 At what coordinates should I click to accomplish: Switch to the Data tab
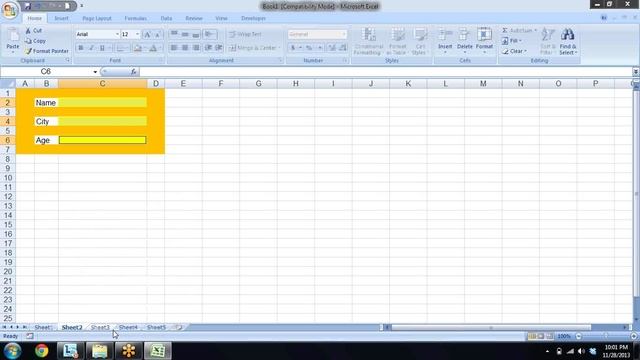coord(166,18)
